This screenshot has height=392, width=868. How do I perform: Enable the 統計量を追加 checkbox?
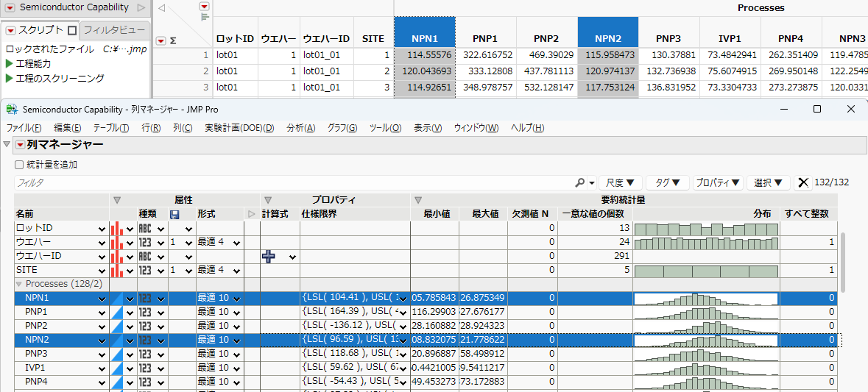click(x=19, y=164)
